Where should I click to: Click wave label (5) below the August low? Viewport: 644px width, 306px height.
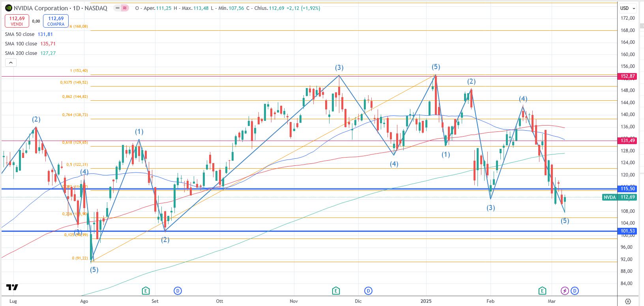click(94, 270)
